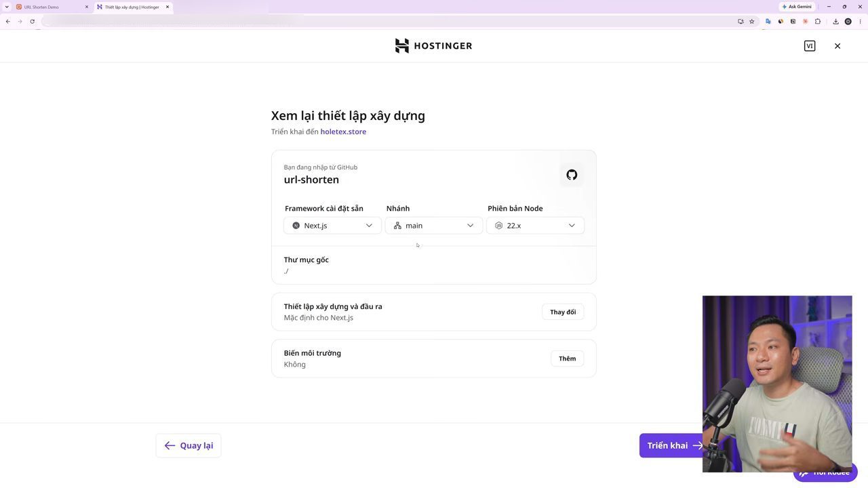The height and width of the screenshot is (488, 868).
Task: Open the browser Downloads icon
Action: point(835,21)
